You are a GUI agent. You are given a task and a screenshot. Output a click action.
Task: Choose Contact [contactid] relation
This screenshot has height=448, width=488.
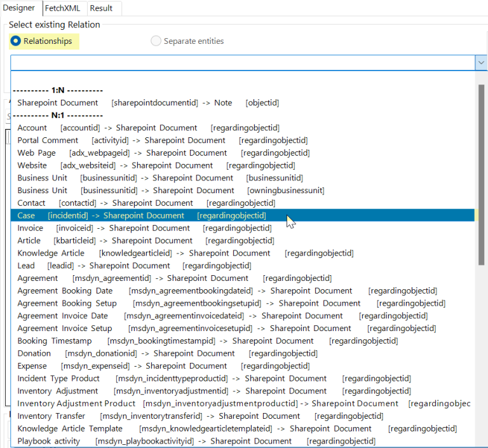[x=243, y=203]
